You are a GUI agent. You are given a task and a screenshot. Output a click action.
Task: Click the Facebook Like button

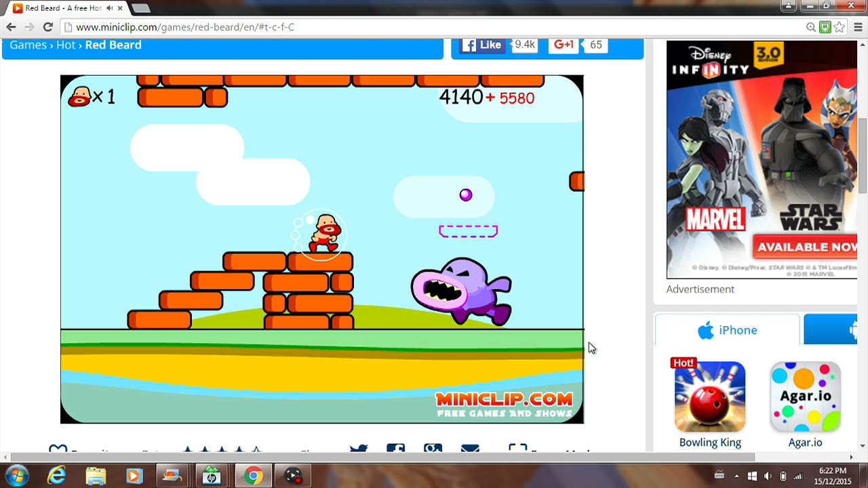click(x=482, y=45)
